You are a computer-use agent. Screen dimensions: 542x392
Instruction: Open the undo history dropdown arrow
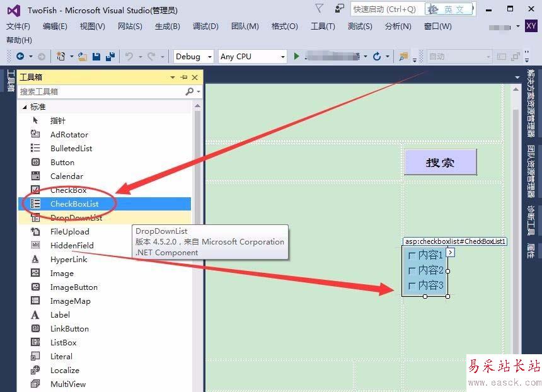[141, 56]
